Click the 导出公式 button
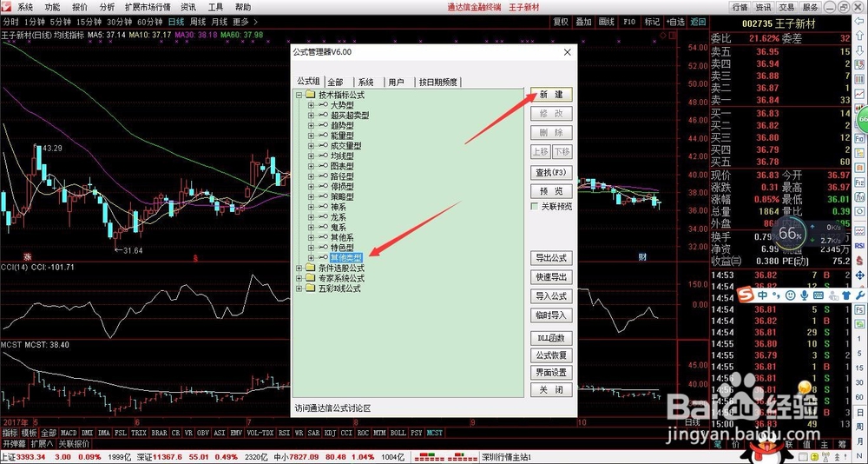The width and height of the screenshot is (868, 464). click(551, 258)
